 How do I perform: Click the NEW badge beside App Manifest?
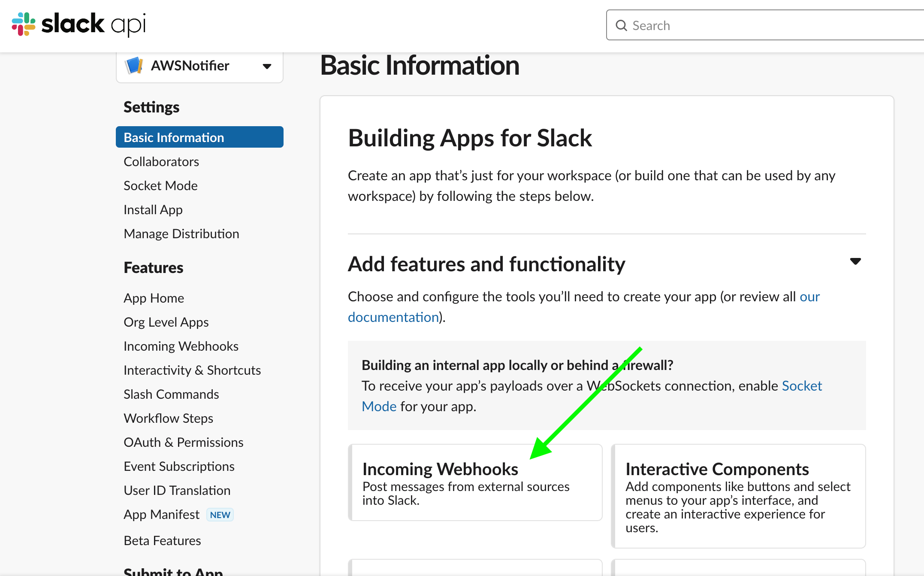tap(220, 515)
